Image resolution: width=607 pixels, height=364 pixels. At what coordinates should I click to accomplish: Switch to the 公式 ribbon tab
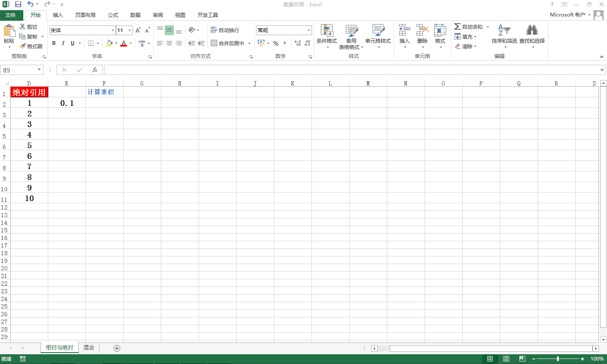(x=113, y=15)
